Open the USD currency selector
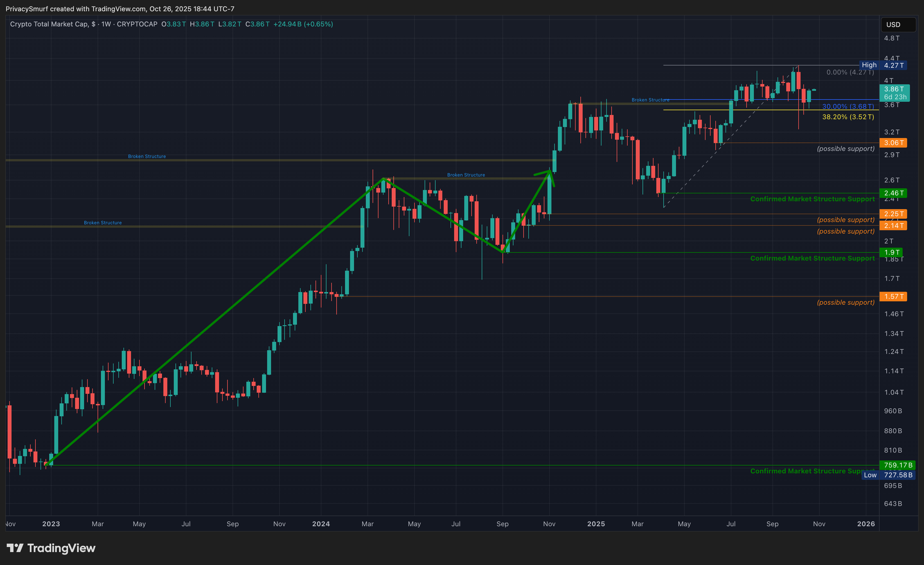This screenshot has height=565, width=924. pyautogui.click(x=898, y=25)
